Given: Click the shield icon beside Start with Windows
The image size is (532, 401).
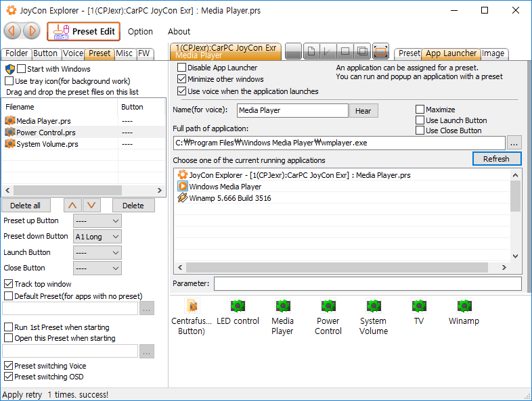Looking at the screenshot, I should pyautogui.click(x=10, y=69).
